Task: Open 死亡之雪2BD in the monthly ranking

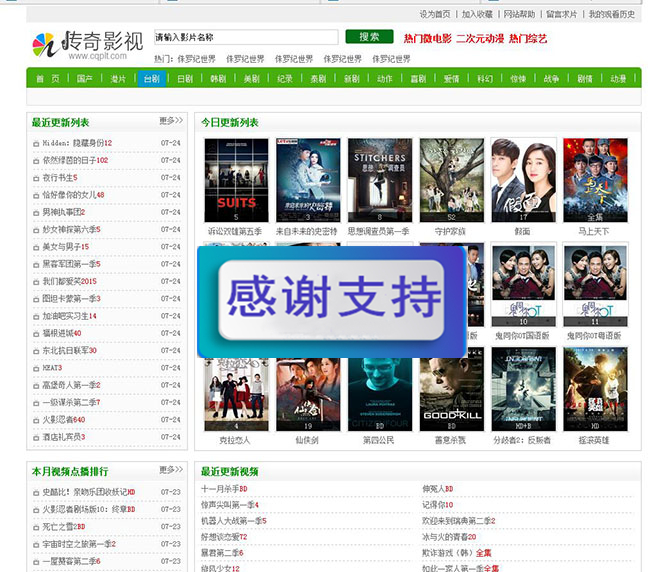Action: tap(64, 527)
